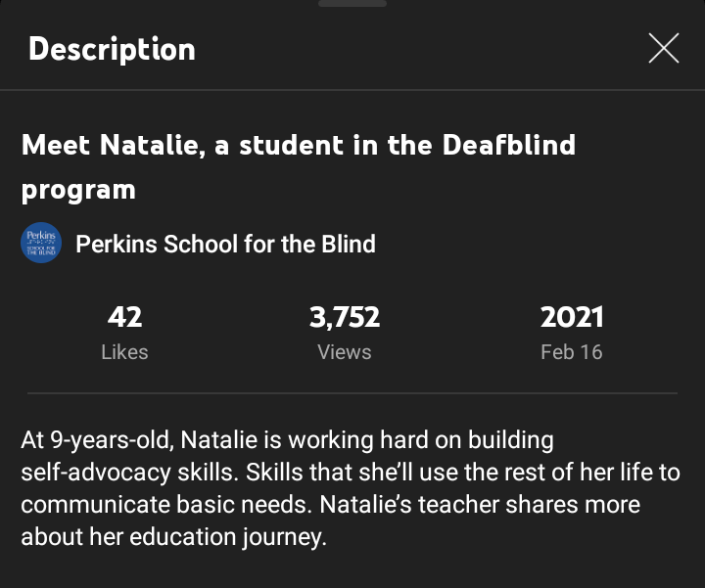The height and width of the screenshot is (588, 705).
Task: Tap the 42 likes count
Action: coord(124,317)
